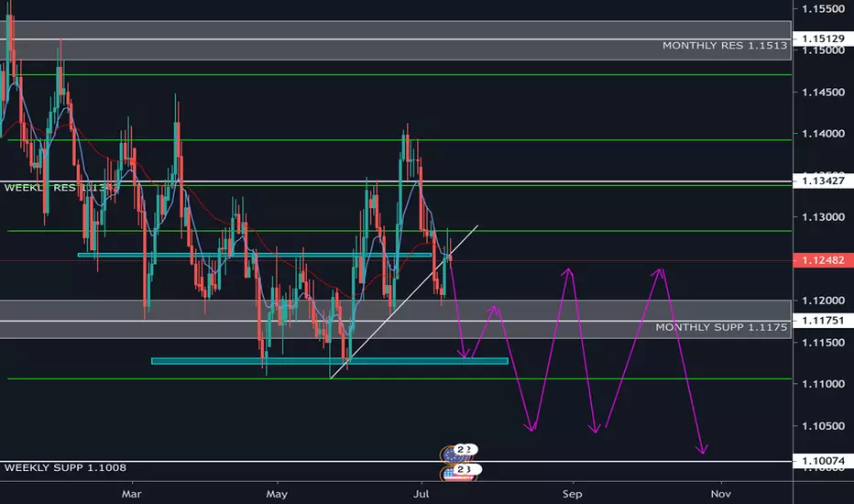The image size is (854, 504).
Task: Click the 1.10074 price line tag
Action: pos(823,461)
